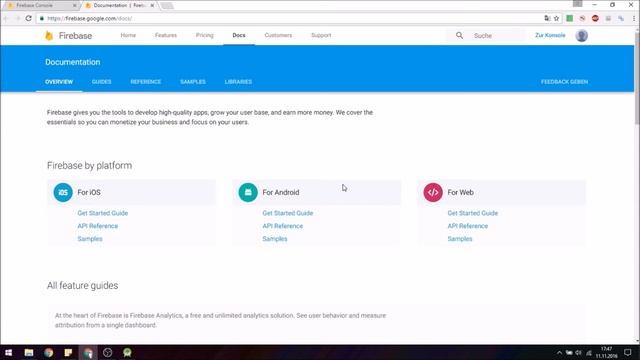The height and width of the screenshot is (360, 640).
Task: Close the Documentation tab
Action: coord(152,6)
